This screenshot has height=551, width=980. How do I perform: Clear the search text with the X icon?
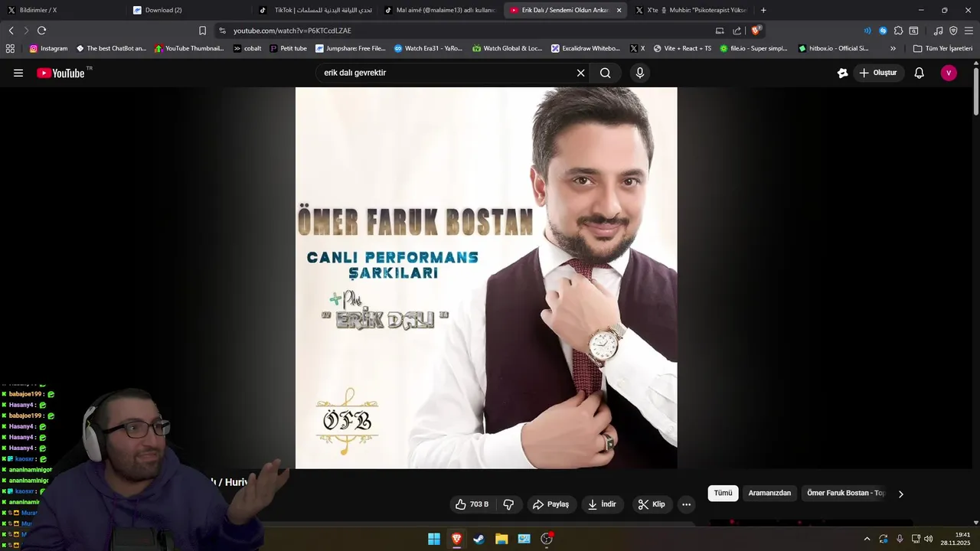(x=580, y=73)
